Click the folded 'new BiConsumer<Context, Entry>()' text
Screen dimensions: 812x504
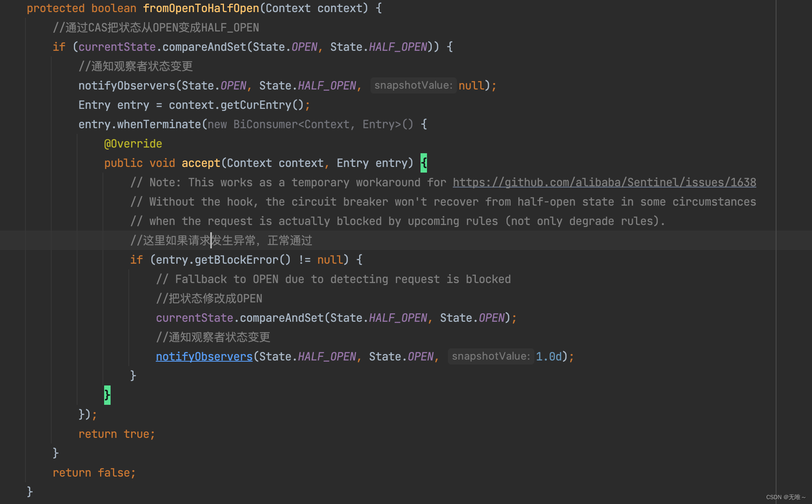coord(311,124)
